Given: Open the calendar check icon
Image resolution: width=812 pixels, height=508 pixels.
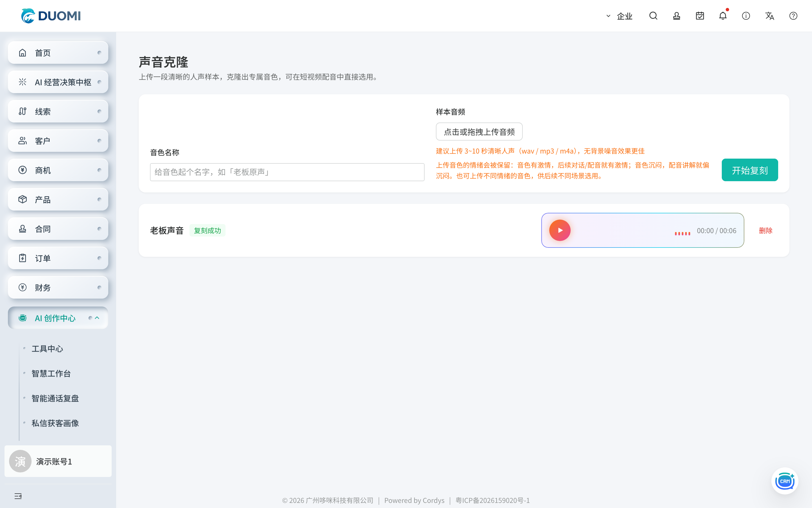Looking at the screenshot, I should (700, 16).
